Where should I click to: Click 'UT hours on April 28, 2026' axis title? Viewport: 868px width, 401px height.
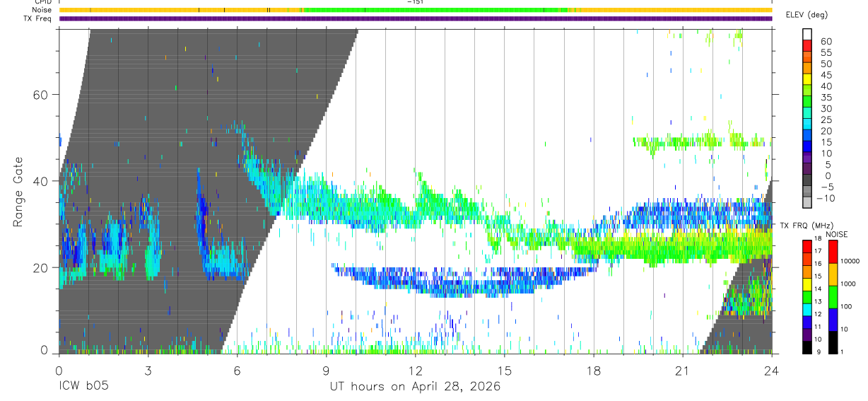click(415, 387)
